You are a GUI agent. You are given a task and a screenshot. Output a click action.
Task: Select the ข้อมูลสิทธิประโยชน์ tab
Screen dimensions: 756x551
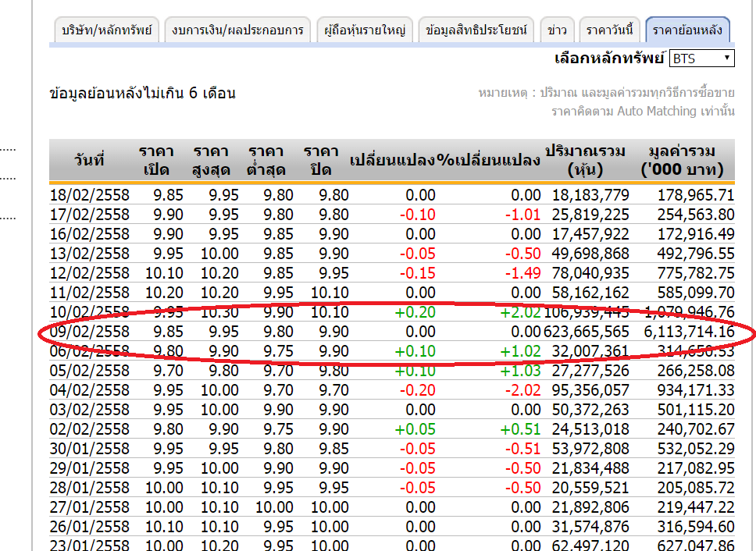476,30
